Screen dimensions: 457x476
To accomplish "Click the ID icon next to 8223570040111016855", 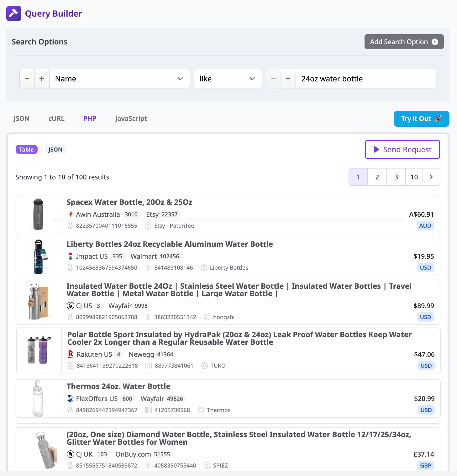I will click(70, 225).
